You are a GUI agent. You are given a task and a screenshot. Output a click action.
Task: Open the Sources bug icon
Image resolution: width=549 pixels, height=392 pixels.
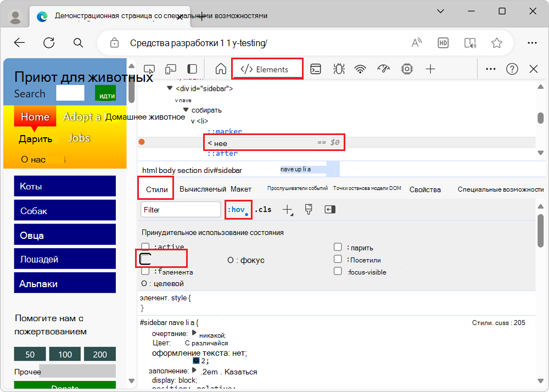[339, 69]
